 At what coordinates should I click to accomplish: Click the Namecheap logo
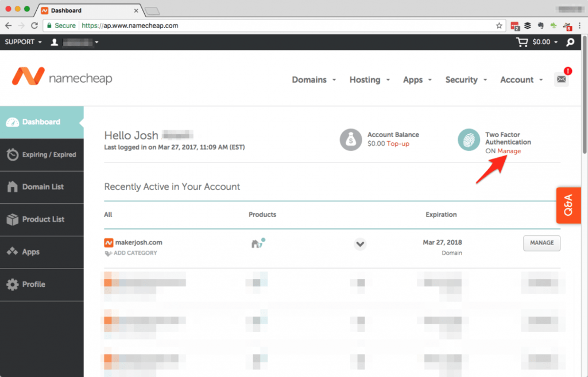(x=62, y=76)
